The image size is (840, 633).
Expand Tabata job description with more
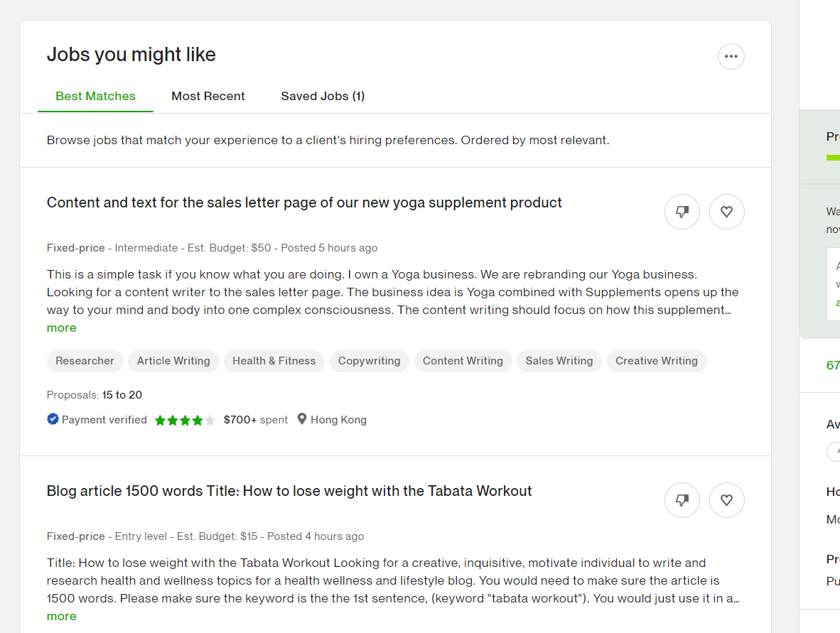(x=62, y=617)
